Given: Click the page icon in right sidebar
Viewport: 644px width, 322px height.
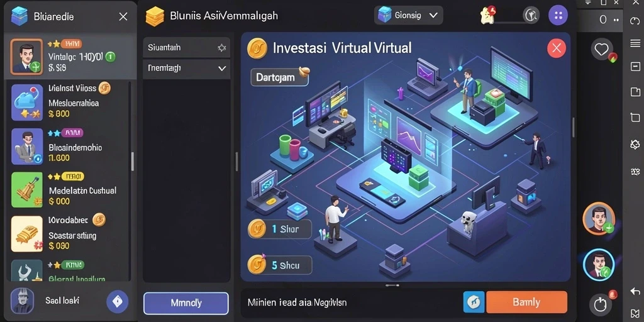Looking at the screenshot, I should (x=635, y=92).
